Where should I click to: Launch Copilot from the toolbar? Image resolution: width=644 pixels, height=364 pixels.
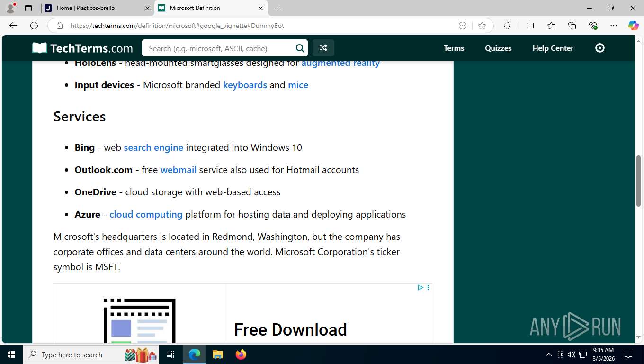tap(633, 26)
